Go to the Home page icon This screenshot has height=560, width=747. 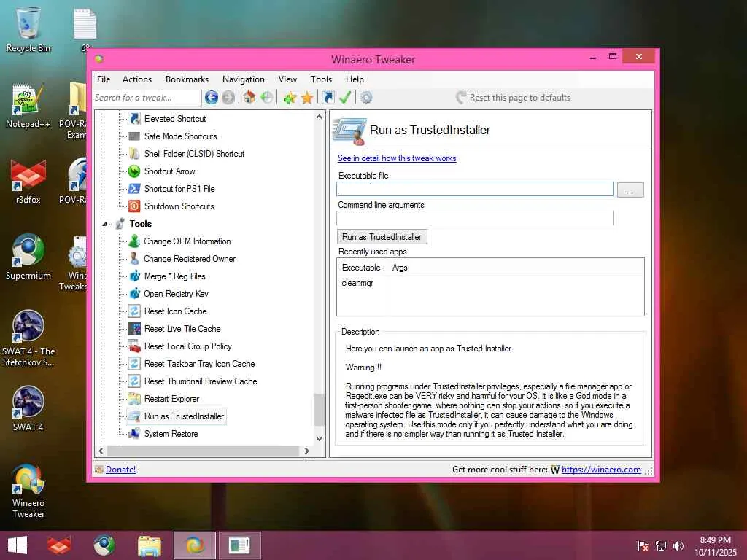tap(249, 98)
